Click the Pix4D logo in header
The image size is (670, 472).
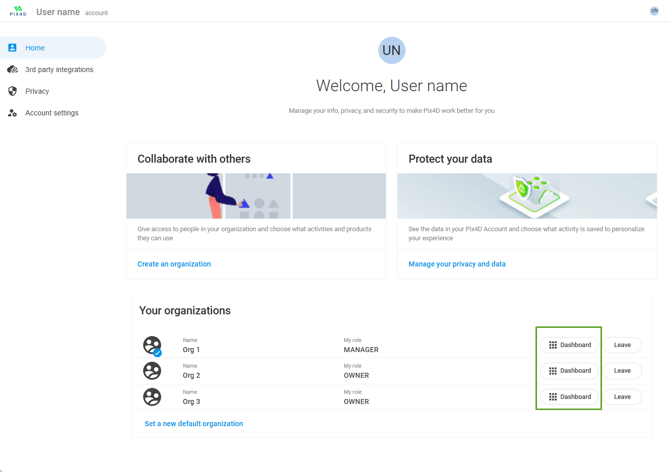point(18,12)
